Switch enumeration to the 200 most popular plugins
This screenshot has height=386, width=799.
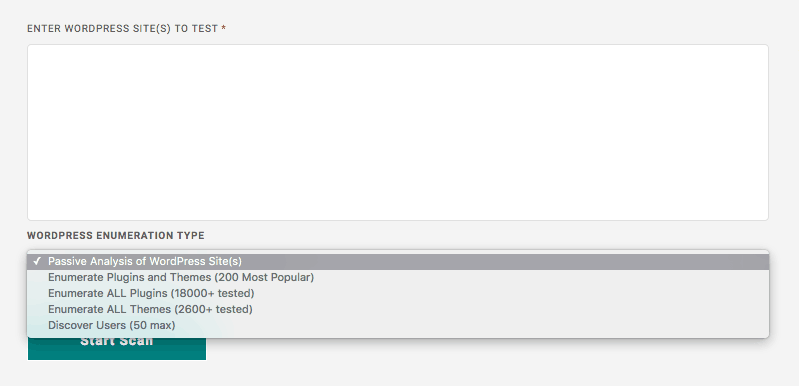[x=397, y=278]
